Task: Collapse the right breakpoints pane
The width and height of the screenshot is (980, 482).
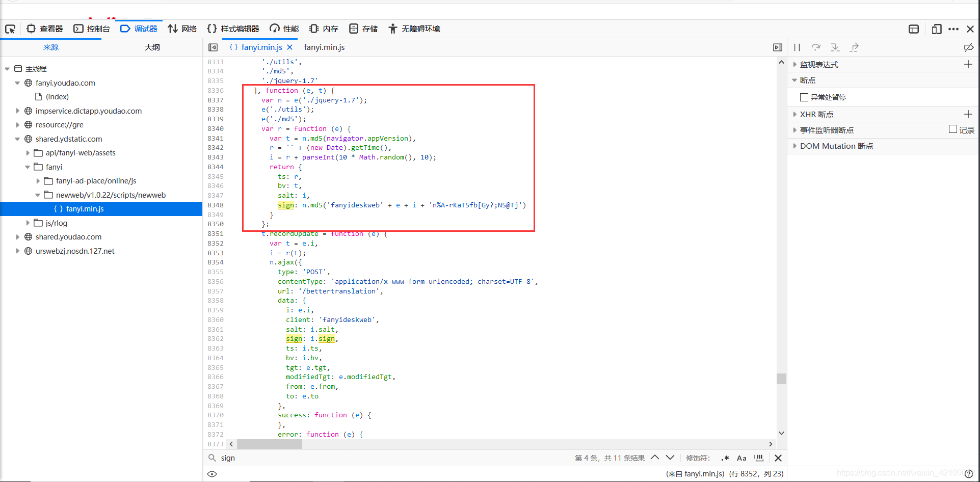Action: [x=777, y=47]
